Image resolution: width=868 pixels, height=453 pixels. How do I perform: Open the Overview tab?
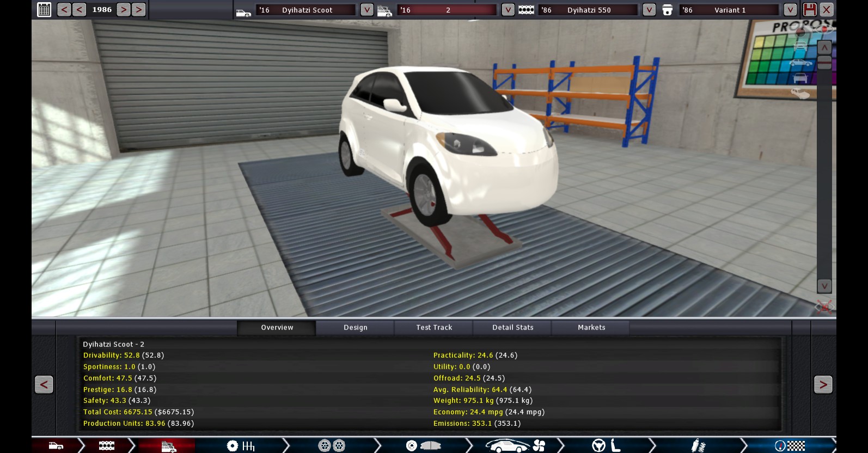pos(277,327)
